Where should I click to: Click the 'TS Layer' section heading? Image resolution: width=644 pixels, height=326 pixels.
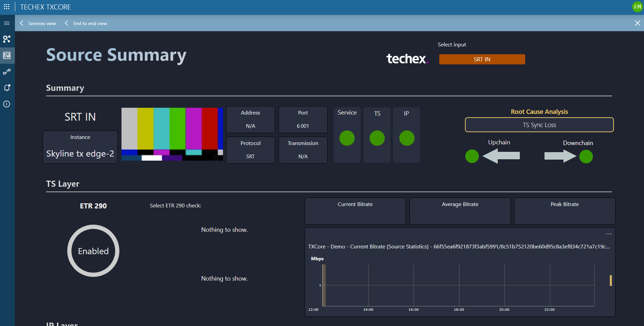pyautogui.click(x=63, y=184)
